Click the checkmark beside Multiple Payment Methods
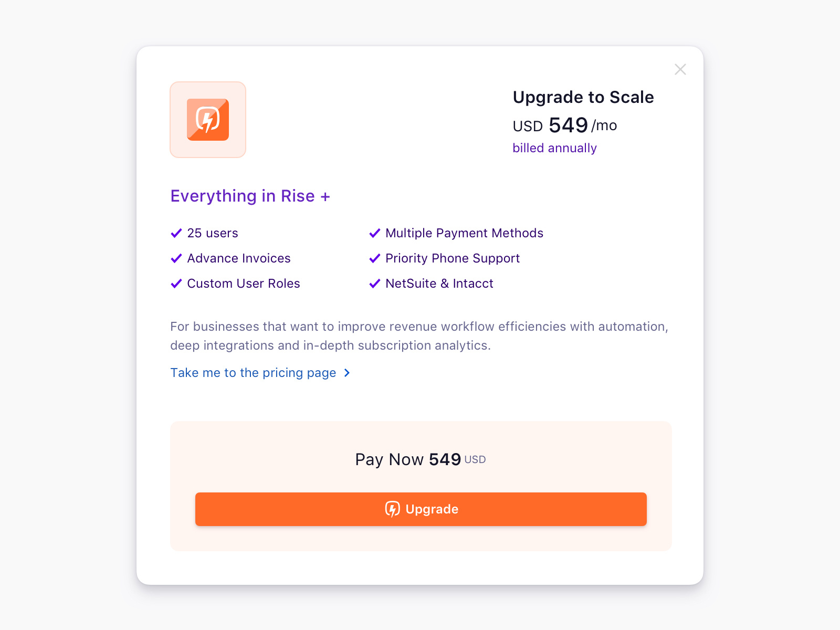This screenshot has height=630, width=840. click(374, 233)
